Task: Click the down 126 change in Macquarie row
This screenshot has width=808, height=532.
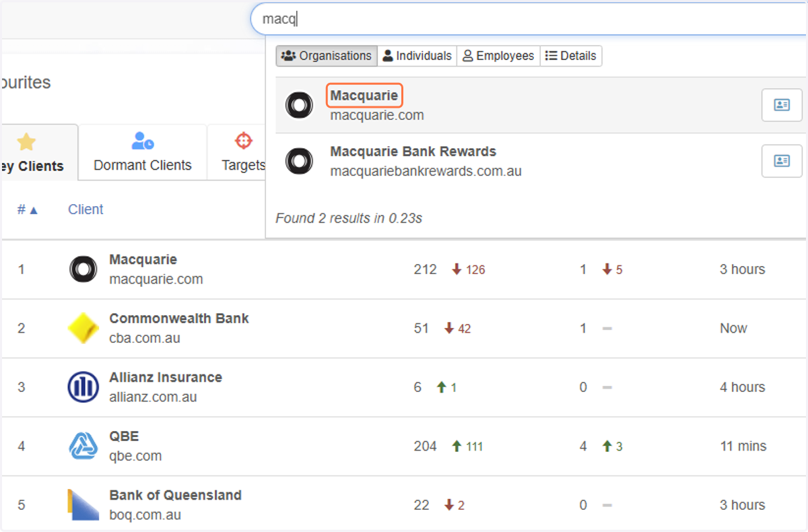Action: pyautogui.click(x=469, y=269)
